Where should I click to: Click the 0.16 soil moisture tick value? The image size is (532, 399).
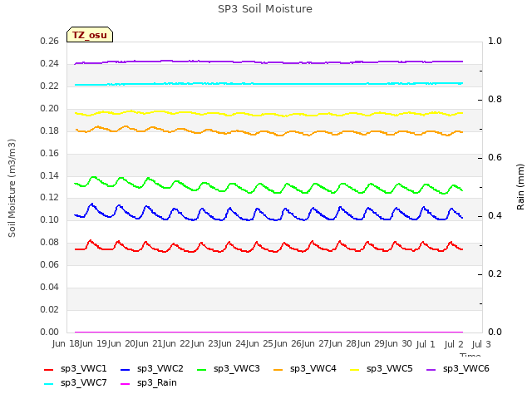(50, 153)
